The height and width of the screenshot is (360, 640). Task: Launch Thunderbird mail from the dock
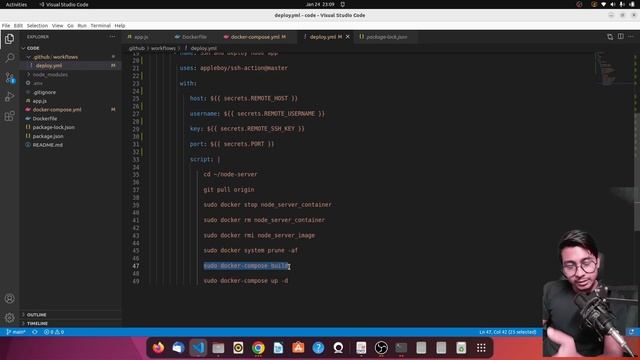[178, 348]
